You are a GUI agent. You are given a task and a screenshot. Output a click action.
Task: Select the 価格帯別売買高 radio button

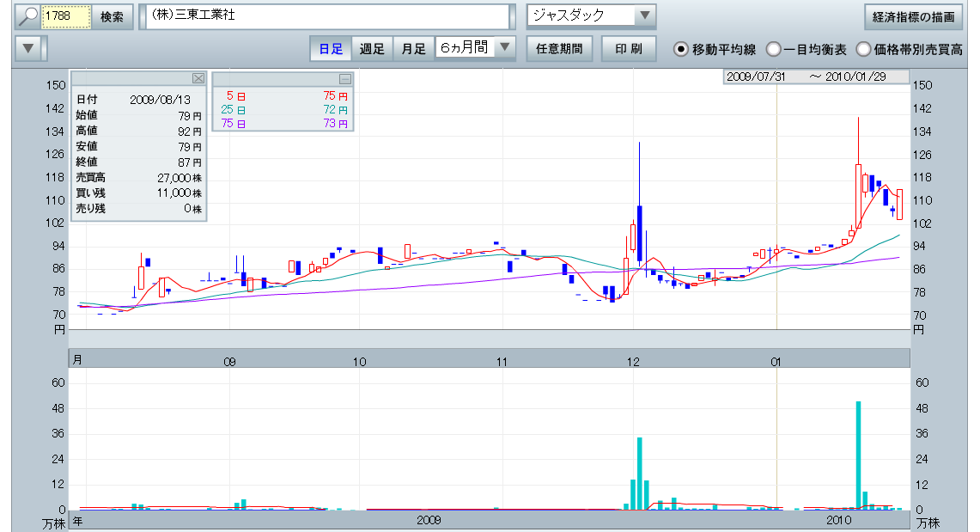coord(863,49)
